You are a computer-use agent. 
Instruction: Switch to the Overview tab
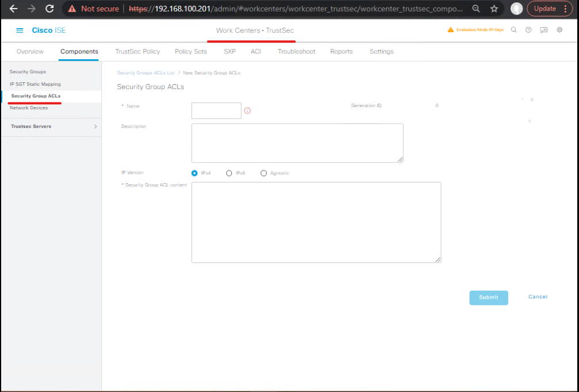(30, 51)
